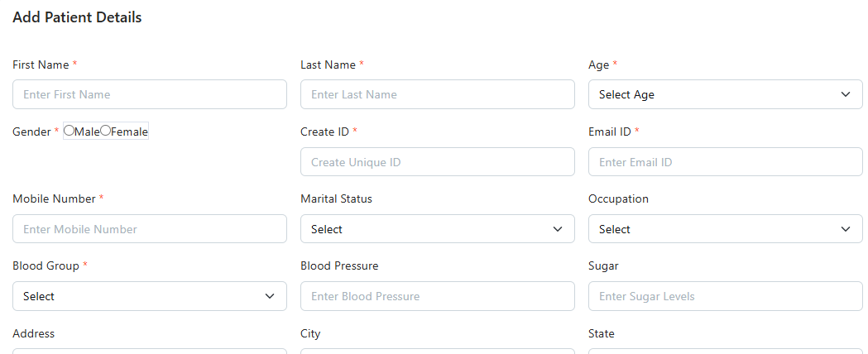
Task: Click the Blood Group dropdown chevron arrow
Action: [270, 296]
